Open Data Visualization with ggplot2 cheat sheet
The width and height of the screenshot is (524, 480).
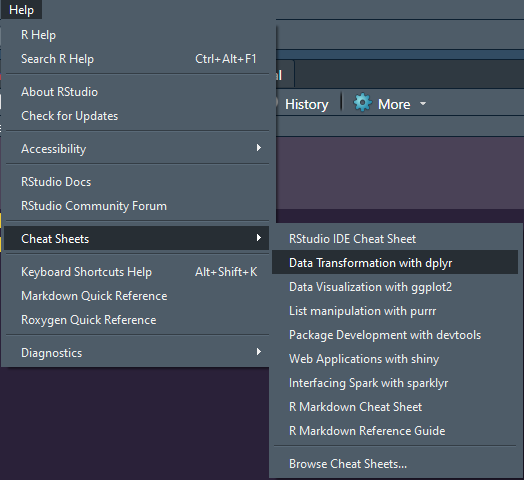[x=395, y=287]
